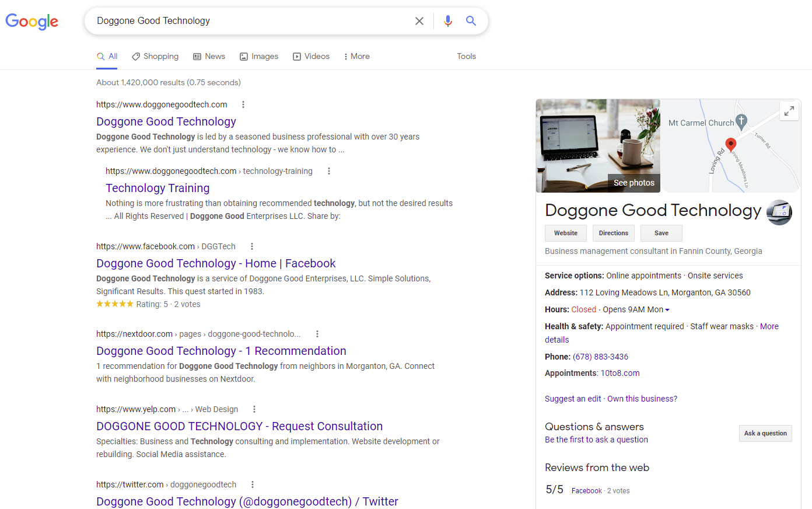This screenshot has width=812, height=509.
Task: Switch to Videos tab
Action: [311, 57]
